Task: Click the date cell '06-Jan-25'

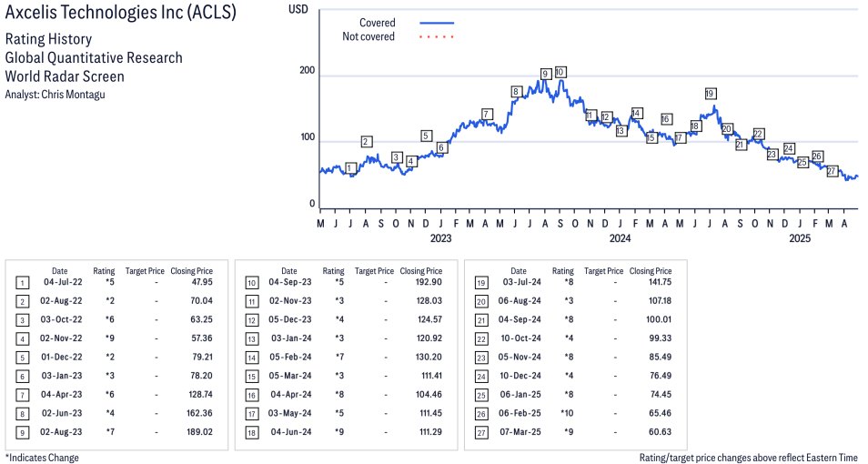Action: 520,395
